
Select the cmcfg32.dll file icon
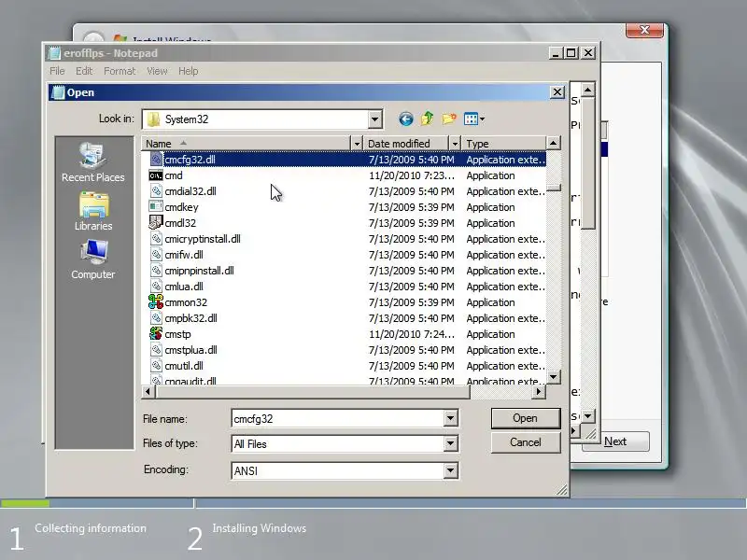pos(156,160)
